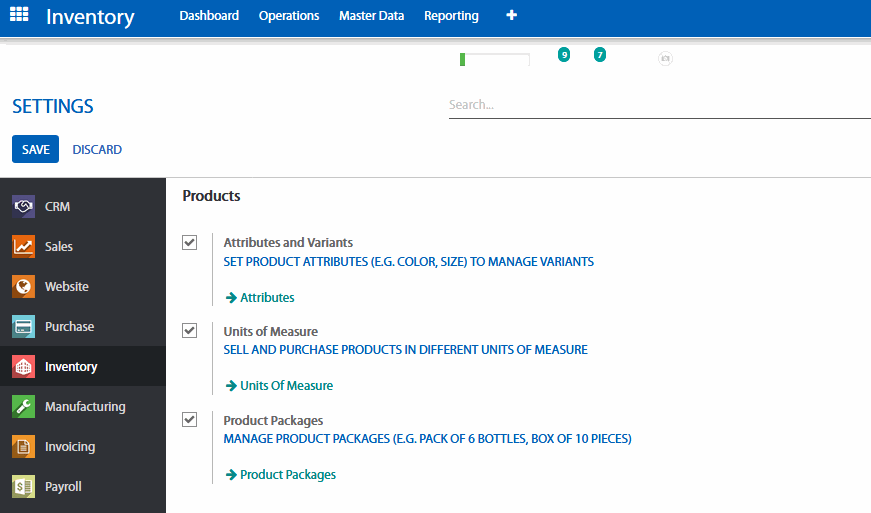Image resolution: width=871 pixels, height=513 pixels.
Task: Go to the Dashboard menu item
Action: pyautogui.click(x=209, y=16)
